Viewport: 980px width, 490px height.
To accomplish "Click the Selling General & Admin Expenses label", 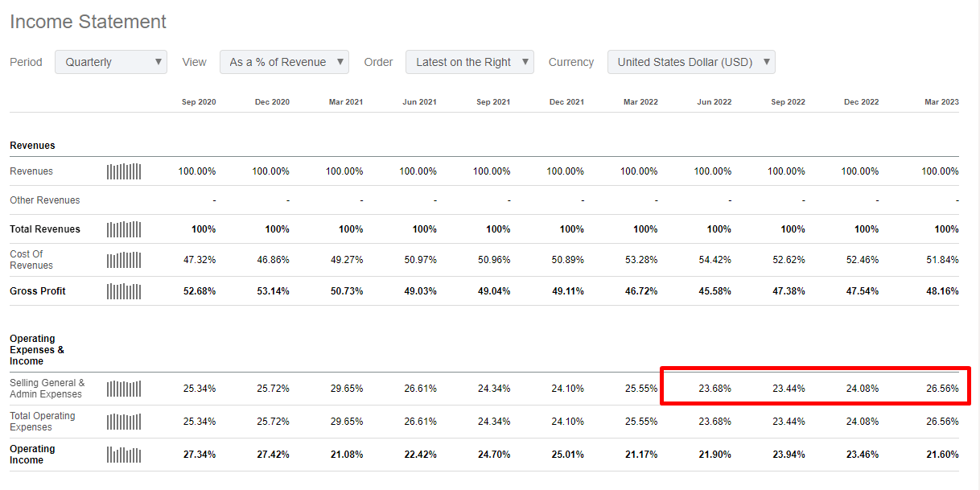I will (47, 389).
